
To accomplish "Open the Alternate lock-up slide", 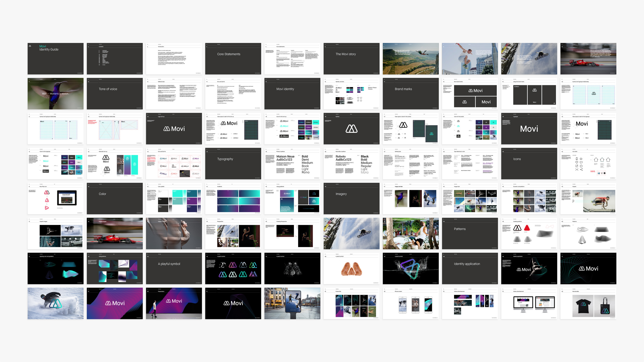I will tap(115, 163).
